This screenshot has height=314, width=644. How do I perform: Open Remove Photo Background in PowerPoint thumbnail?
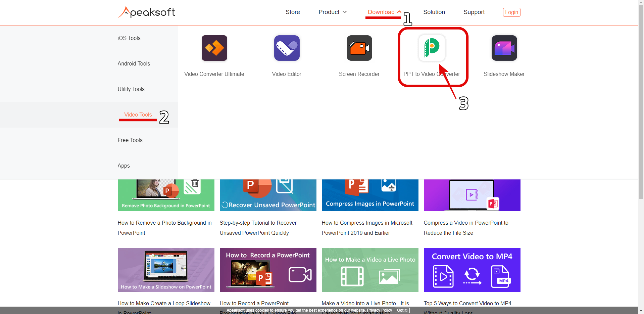coord(166,195)
